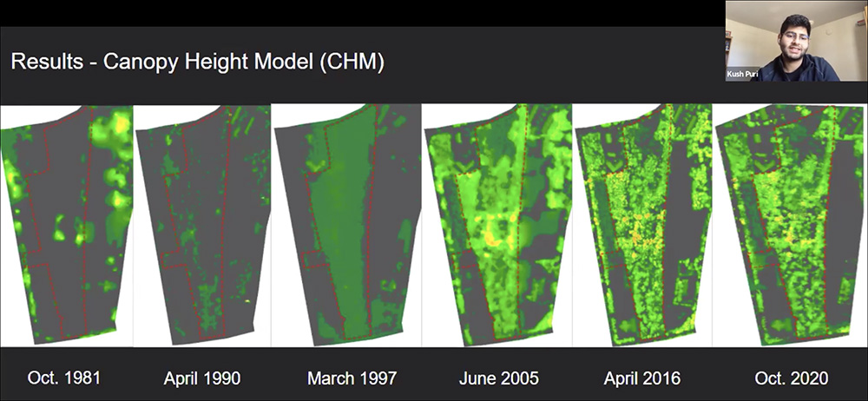Select the Oct. 2020 canopy height map
The width and height of the screenshot is (868, 401).
coord(789,225)
